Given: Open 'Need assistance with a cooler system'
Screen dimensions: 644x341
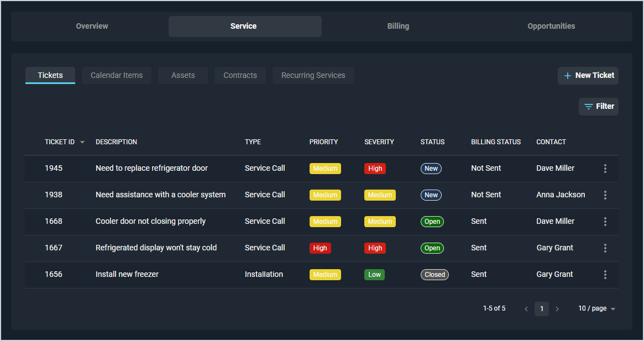Looking at the screenshot, I should (161, 195).
